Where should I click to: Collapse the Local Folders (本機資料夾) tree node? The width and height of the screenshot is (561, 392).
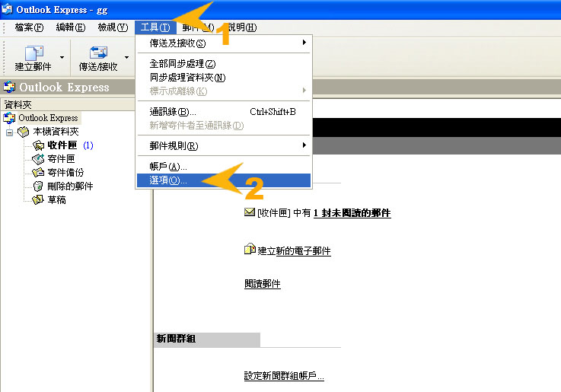click(10, 132)
